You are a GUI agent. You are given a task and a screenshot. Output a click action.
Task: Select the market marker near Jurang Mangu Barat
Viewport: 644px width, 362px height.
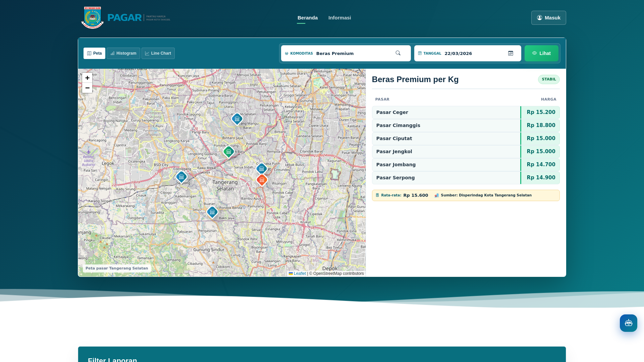point(237,119)
